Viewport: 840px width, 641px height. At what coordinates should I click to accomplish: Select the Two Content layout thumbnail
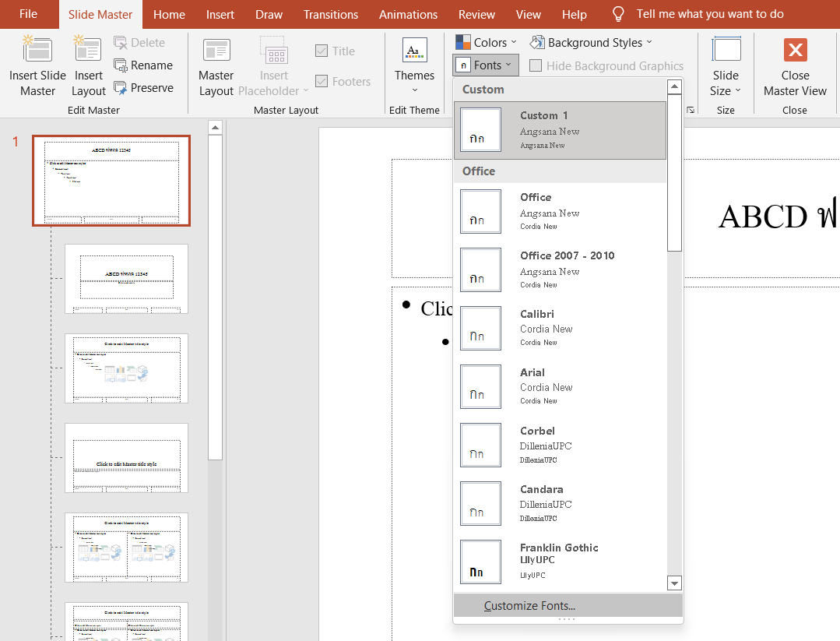[126, 548]
